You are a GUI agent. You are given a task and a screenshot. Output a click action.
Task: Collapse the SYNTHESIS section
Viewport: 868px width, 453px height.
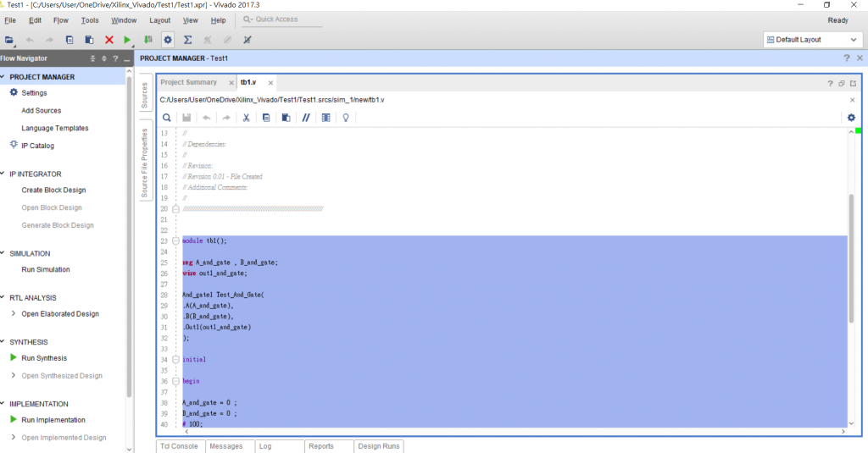click(x=3, y=341)
